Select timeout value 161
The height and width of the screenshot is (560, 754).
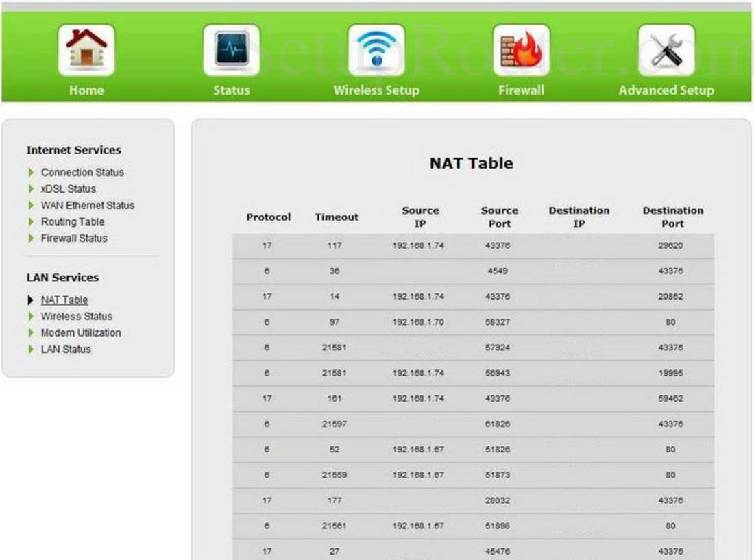(335, 398)
